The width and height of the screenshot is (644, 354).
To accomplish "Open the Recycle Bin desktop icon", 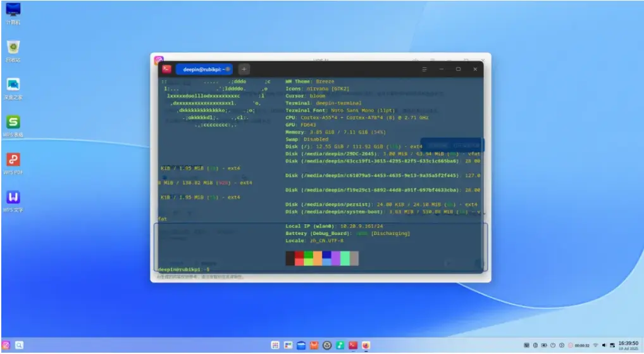I will [13, 51].
